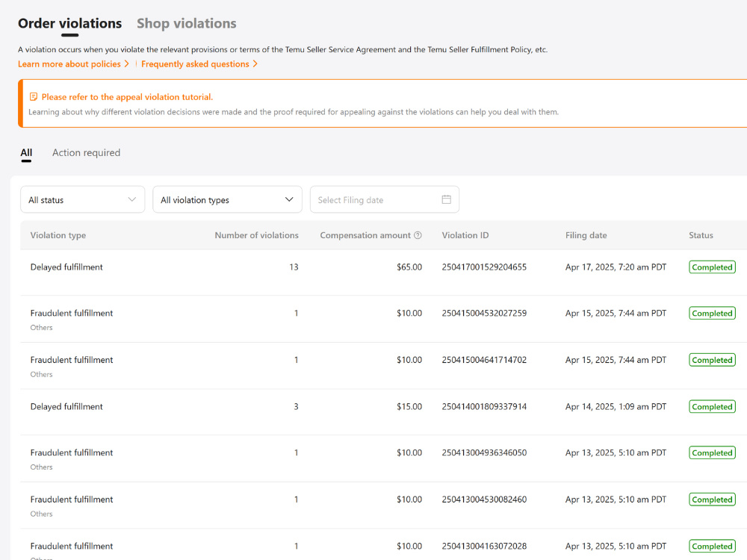Select violation ID 250415004532027259

click(484, 314)
